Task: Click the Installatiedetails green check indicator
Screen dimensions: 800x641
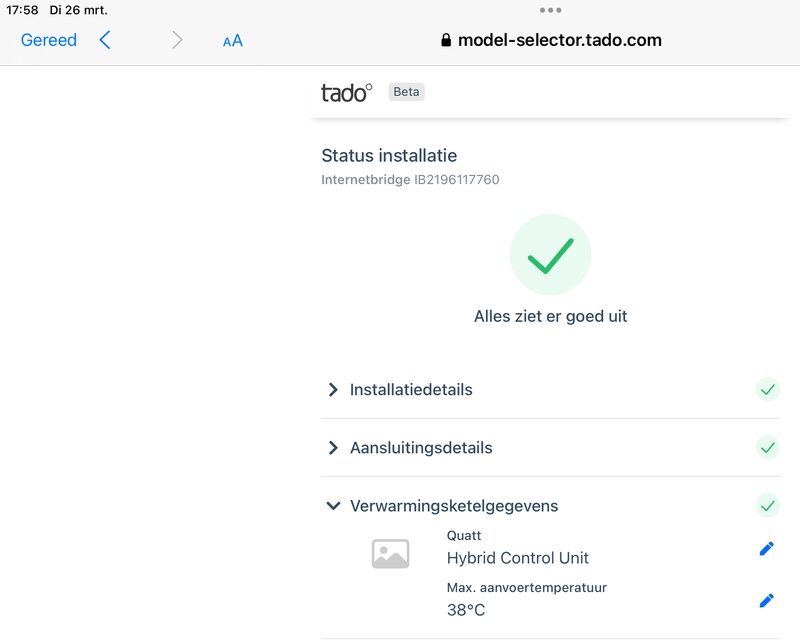Action: [767, 390]
